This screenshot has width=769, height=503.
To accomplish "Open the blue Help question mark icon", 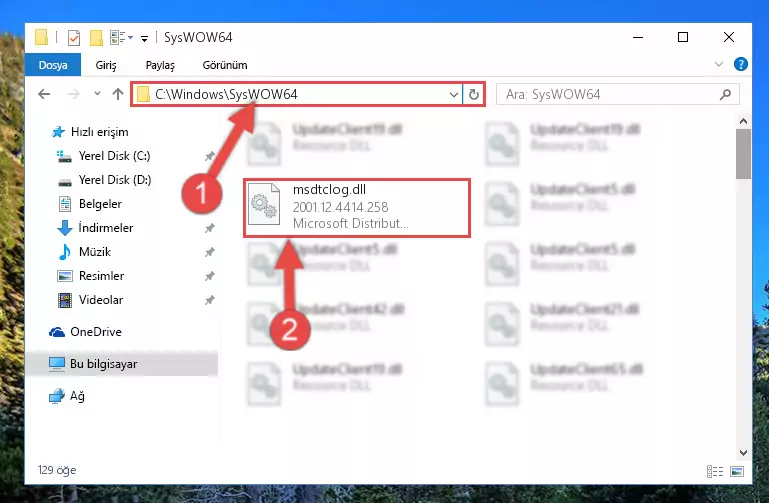I will (741, 64).
